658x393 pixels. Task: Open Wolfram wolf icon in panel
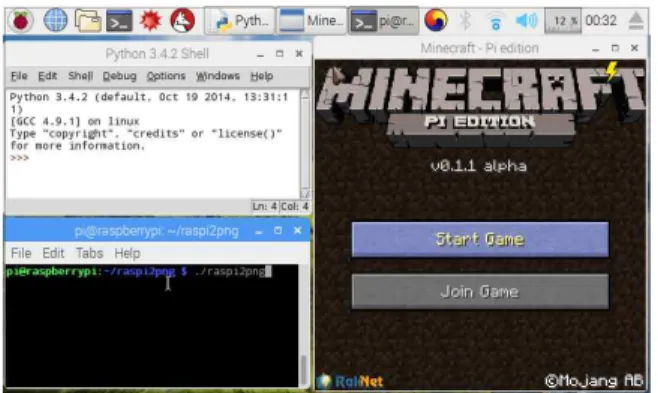coord(182,21)
